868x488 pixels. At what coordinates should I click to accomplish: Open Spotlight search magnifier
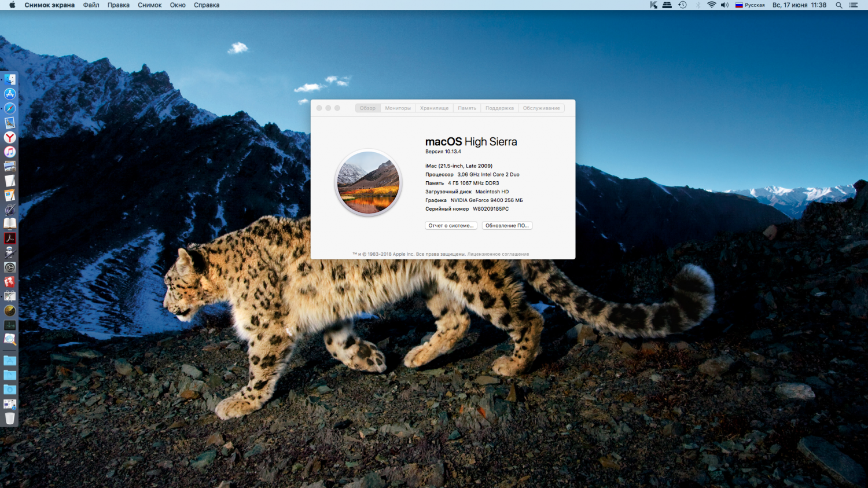(839, 5)
